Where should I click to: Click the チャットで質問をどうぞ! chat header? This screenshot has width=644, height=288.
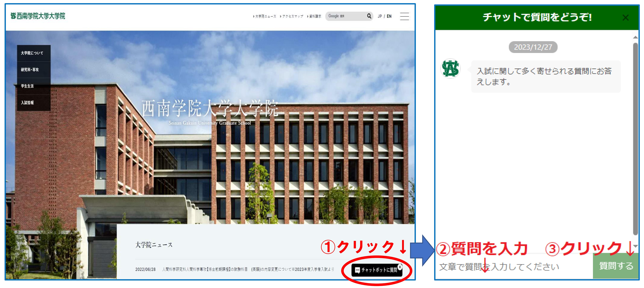[537, 17]
